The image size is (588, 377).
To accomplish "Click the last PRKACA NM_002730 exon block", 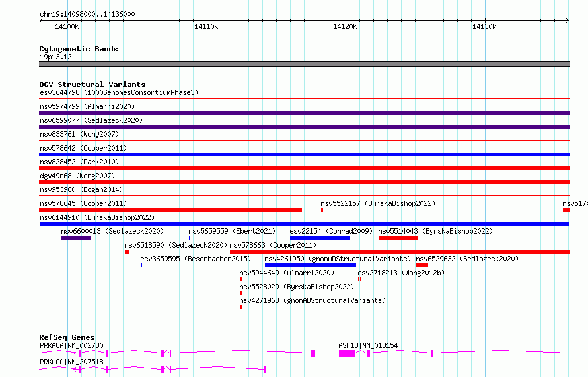I will tap(313, 353).
